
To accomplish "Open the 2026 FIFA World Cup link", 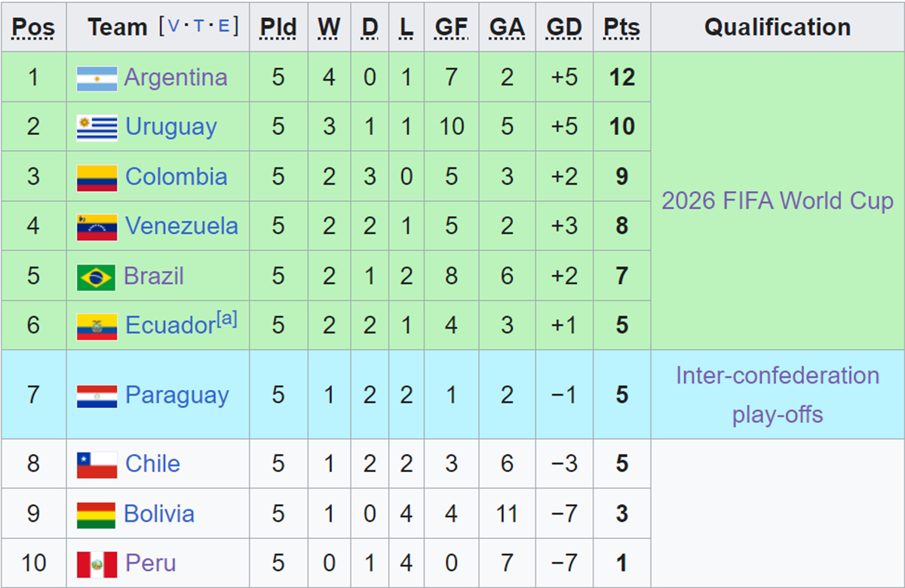I will (x=778, y=201).
